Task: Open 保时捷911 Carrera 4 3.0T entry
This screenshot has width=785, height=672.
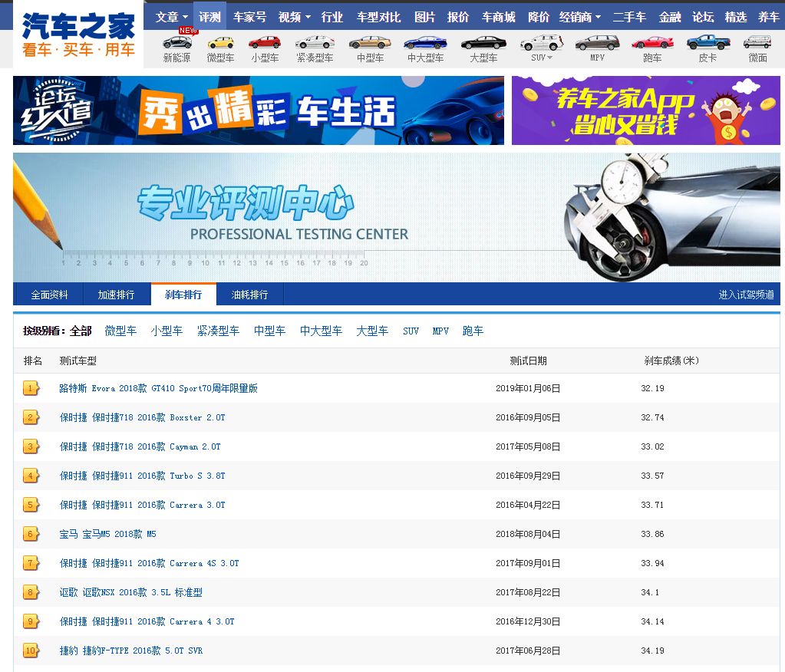Action: click(x=147, y=621)
